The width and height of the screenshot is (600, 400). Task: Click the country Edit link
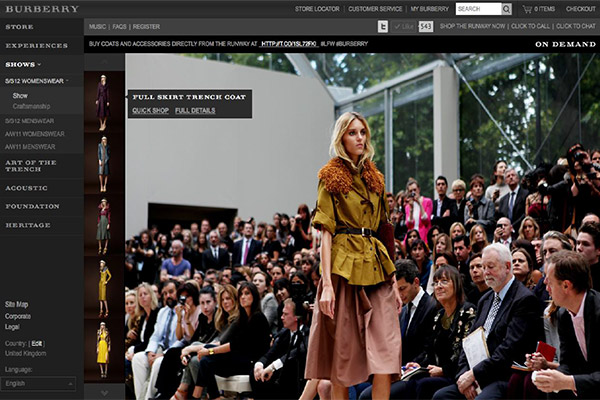tap(37, 344)
